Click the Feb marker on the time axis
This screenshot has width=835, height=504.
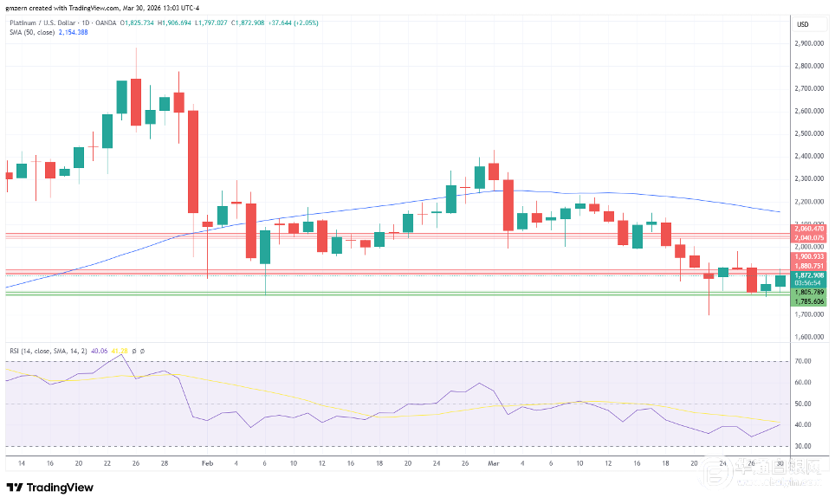tap(206, 463)
